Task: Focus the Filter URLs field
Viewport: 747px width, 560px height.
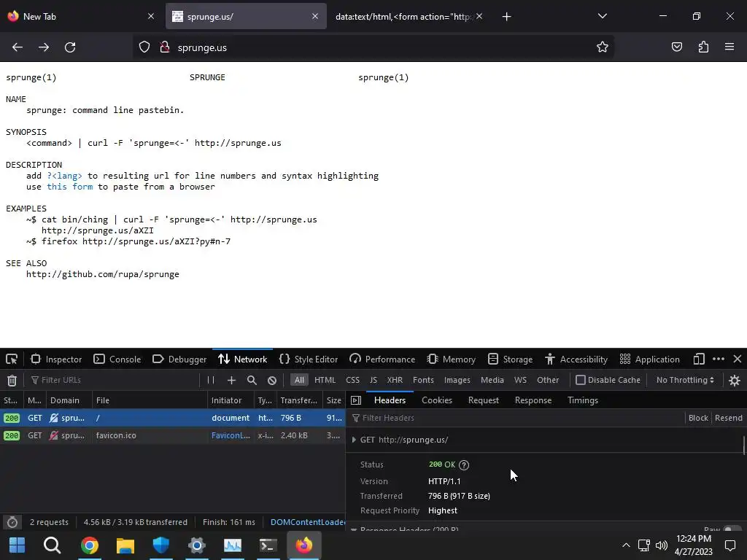Action: coord(113,380)
